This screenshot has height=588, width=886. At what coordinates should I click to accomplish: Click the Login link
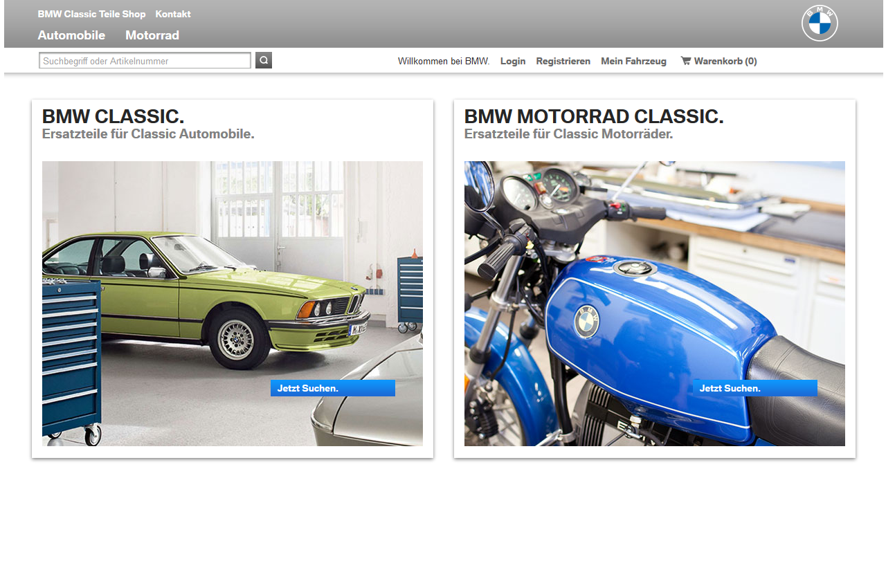point(513,61)
